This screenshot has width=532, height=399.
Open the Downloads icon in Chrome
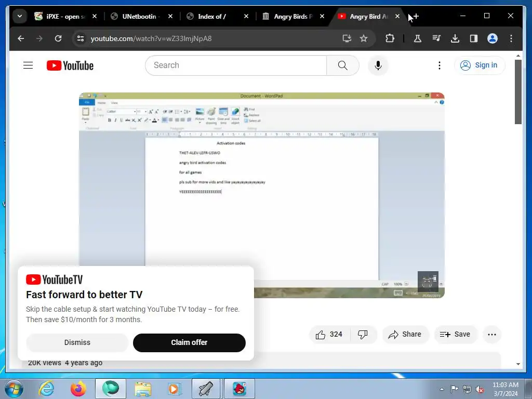(x=455, y=38)
